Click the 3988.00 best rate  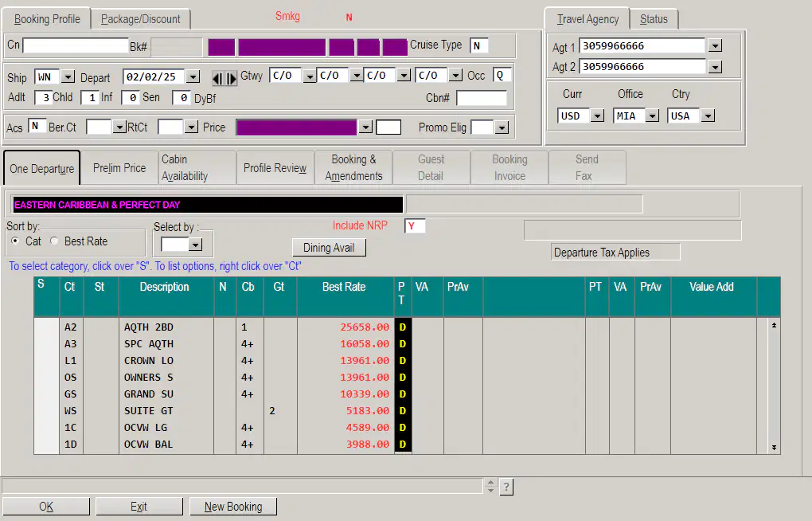tap(368, 445)
